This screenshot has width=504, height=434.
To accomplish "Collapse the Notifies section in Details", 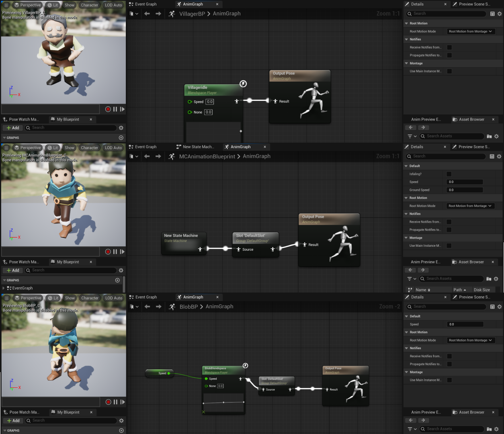I will (406, 39).
